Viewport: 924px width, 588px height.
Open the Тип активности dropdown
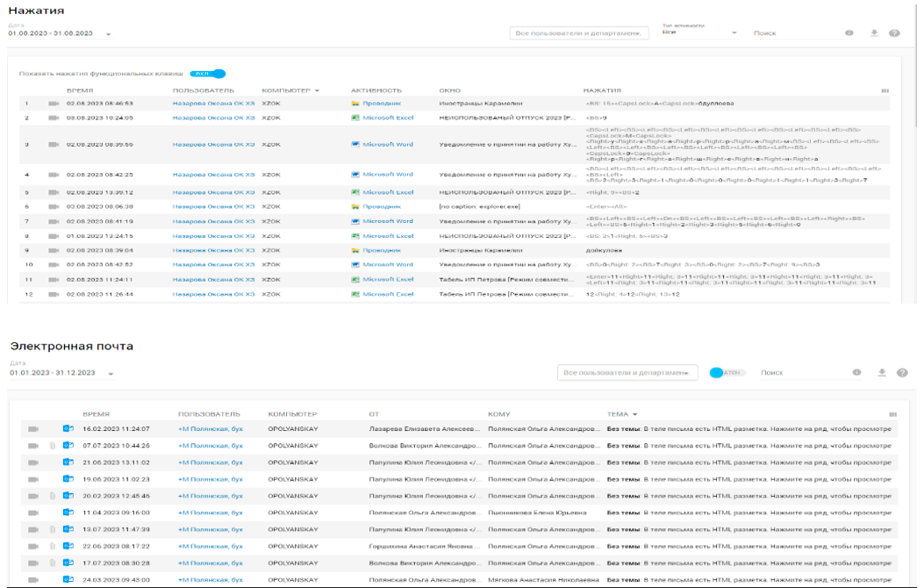pos(699,32)
